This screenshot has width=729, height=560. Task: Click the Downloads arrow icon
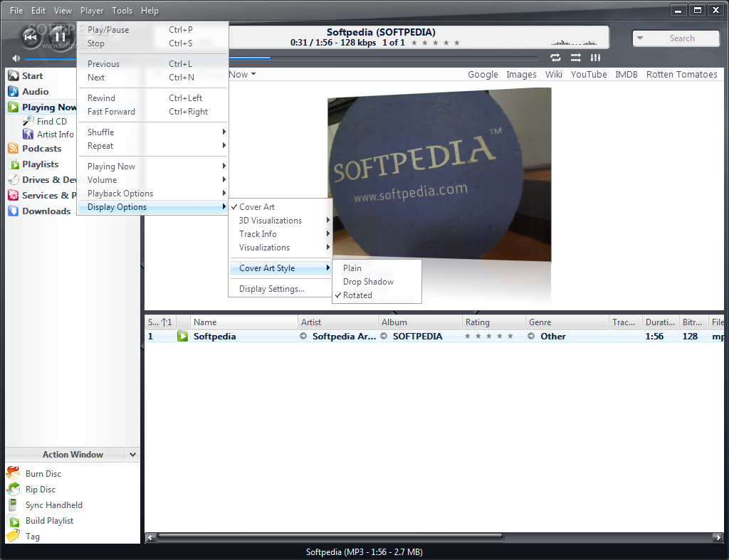tap(14, 211)
